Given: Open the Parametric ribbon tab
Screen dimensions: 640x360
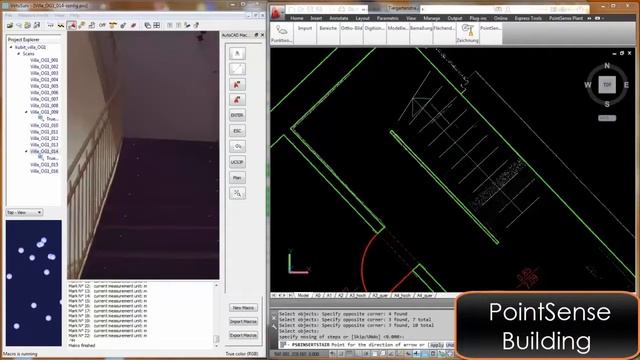Looking at the screenshot, I should point(387,18).
